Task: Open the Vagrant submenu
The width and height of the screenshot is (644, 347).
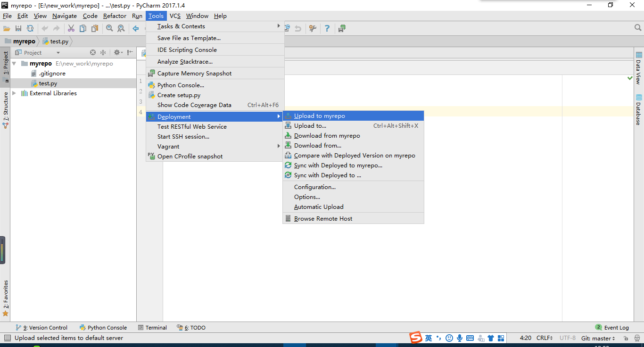Action: pyautogui.click(x=215, y=147)
